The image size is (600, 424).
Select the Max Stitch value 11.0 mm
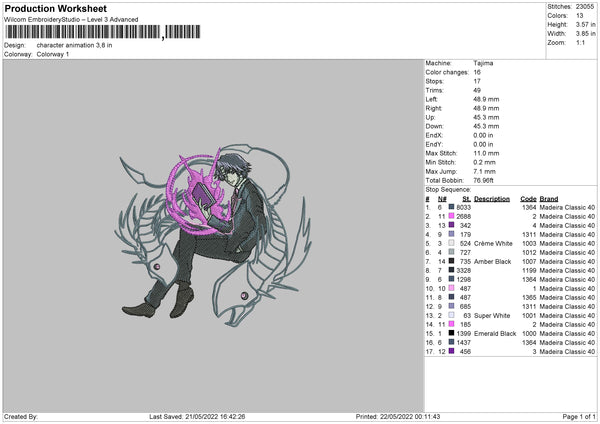[x=486, y=153]
